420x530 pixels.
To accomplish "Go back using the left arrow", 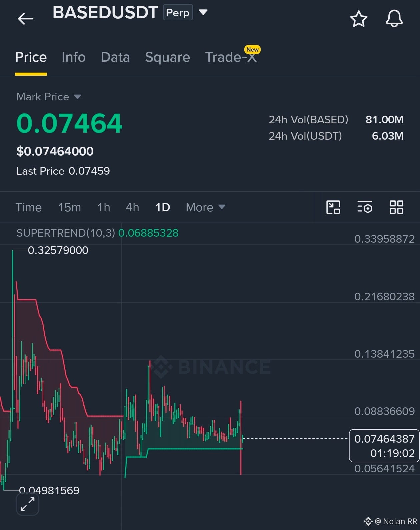I will coord(26,19).
